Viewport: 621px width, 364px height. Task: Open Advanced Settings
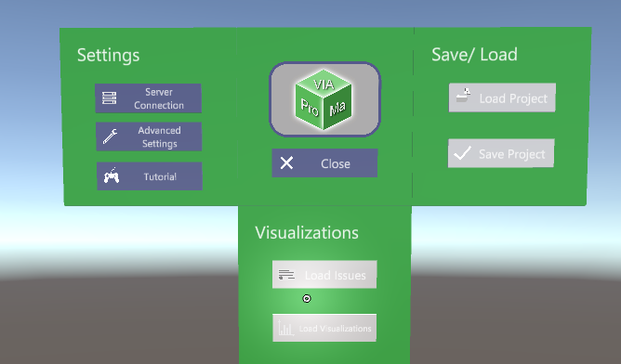tap(149, 136)
